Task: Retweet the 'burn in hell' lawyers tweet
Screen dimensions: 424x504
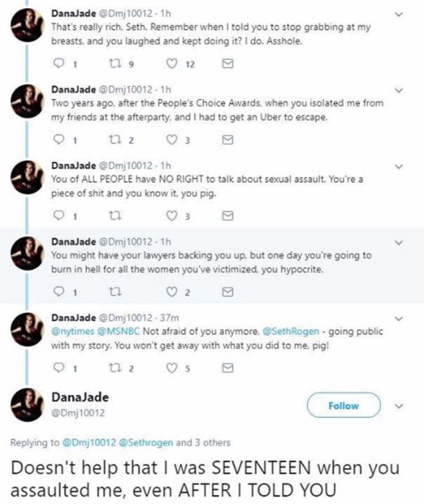Action: pos(115,292)
